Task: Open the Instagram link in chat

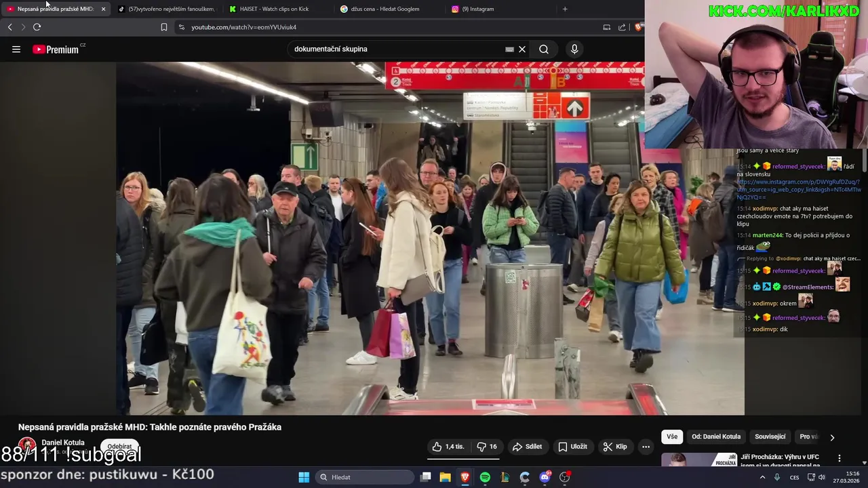Action: click(798, 190)
